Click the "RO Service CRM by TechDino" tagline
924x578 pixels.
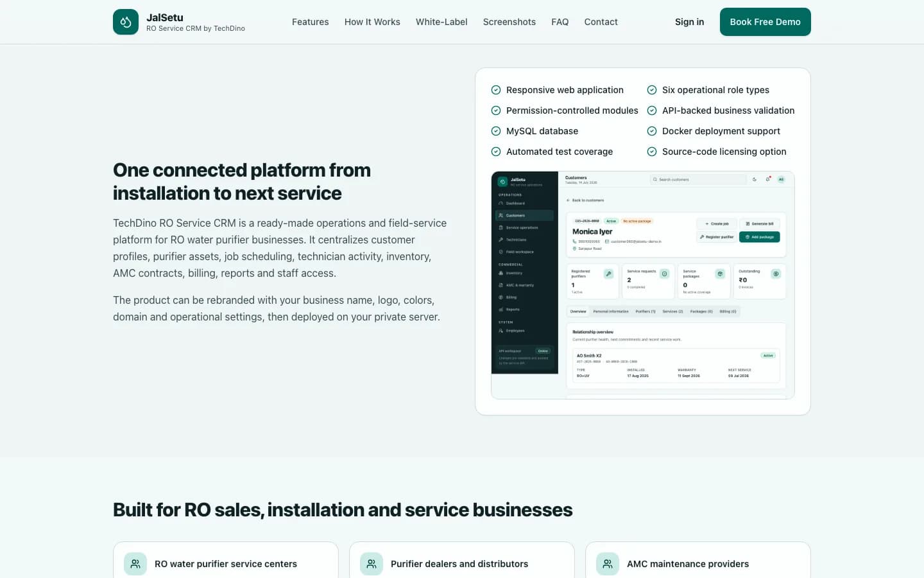click(x=196, y=28)
